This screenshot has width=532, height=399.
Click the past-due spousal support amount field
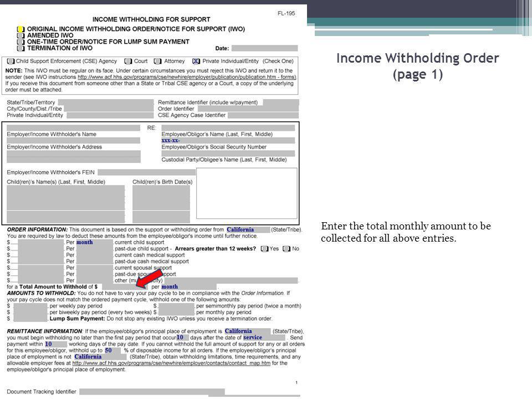pos(40,274)
